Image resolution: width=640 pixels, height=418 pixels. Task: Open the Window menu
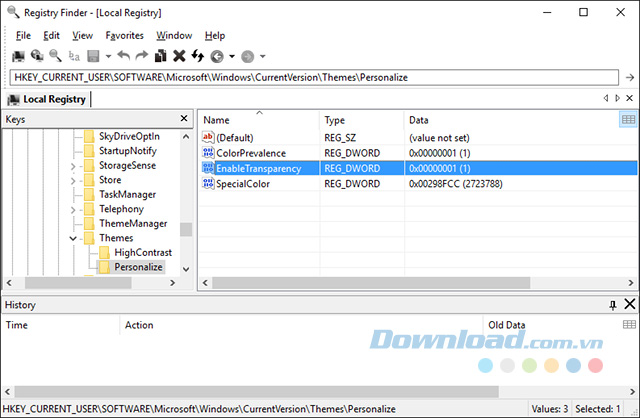coord(174,36)
